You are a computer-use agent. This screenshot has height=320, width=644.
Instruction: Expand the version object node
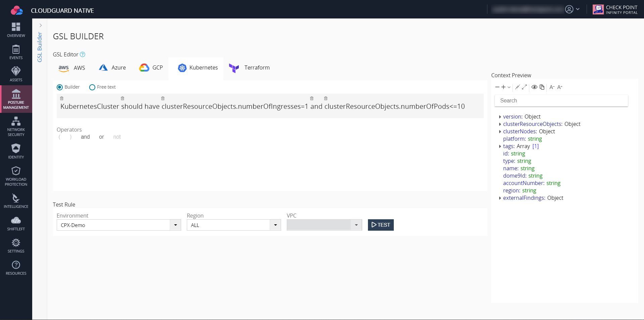(x=500, y=117)
